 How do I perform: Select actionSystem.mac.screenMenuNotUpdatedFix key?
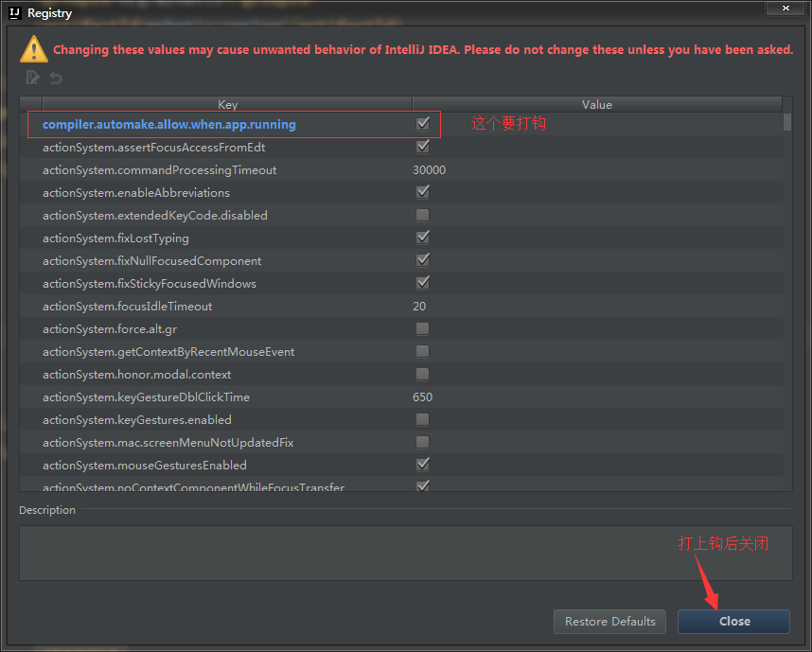[x=168, y=443]
